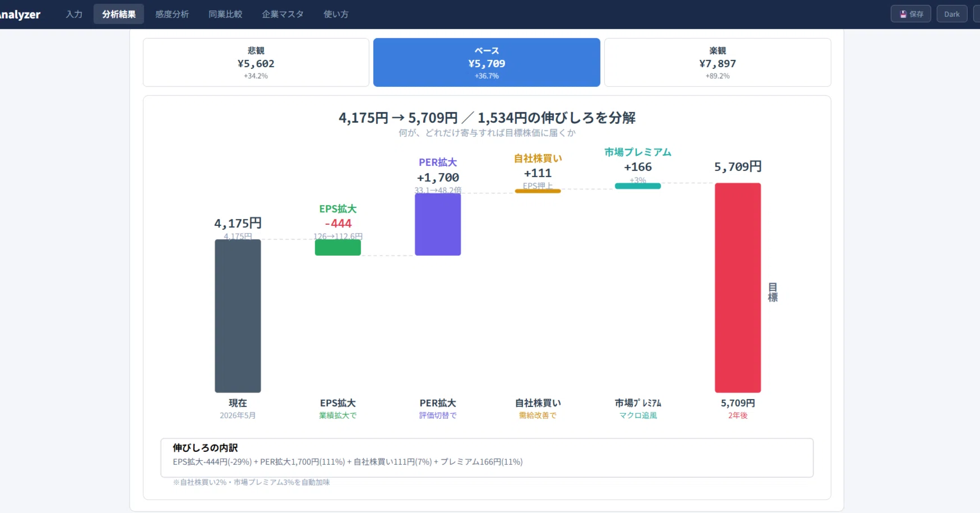
Task: Click the gray 現在 4,175円 bar
Action: [238, 316]
